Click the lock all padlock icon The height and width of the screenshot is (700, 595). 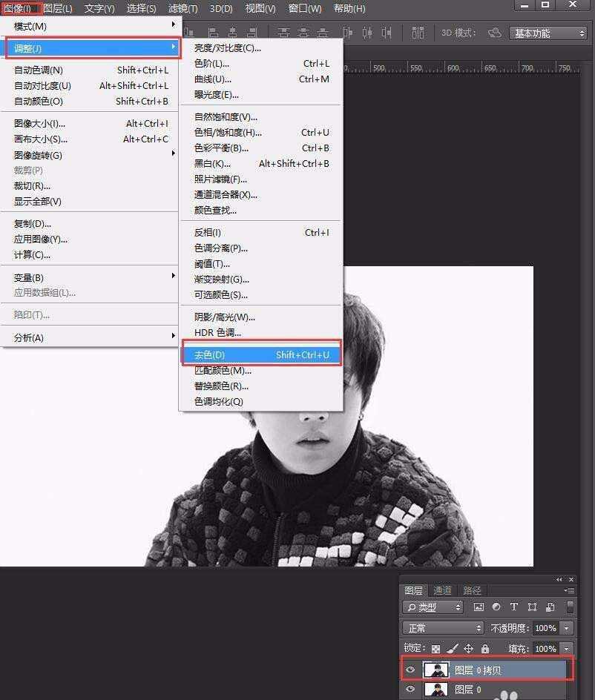tap(484, 648)
